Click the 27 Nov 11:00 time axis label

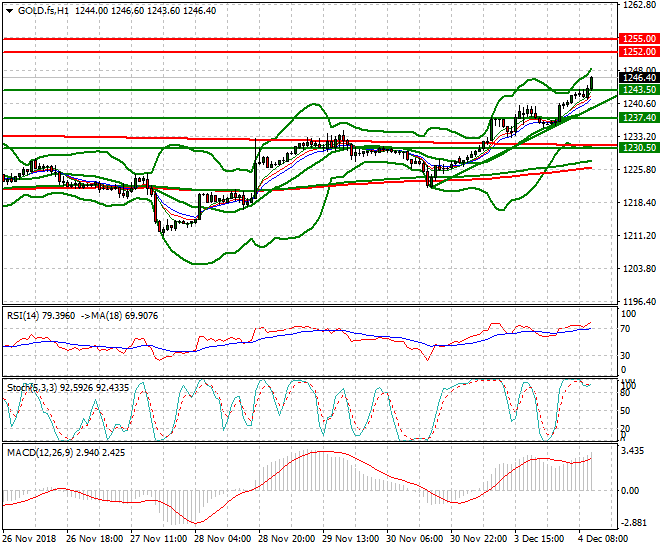coord(159,539)
